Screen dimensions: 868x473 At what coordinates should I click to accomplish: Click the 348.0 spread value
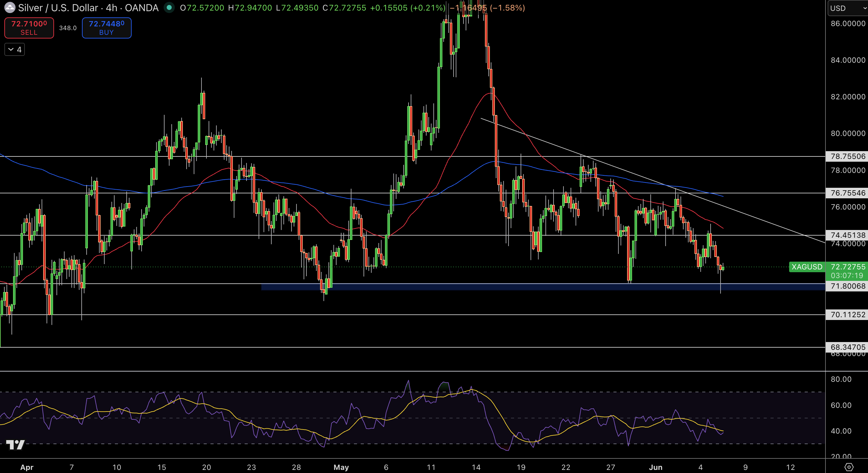coord(68,28)
